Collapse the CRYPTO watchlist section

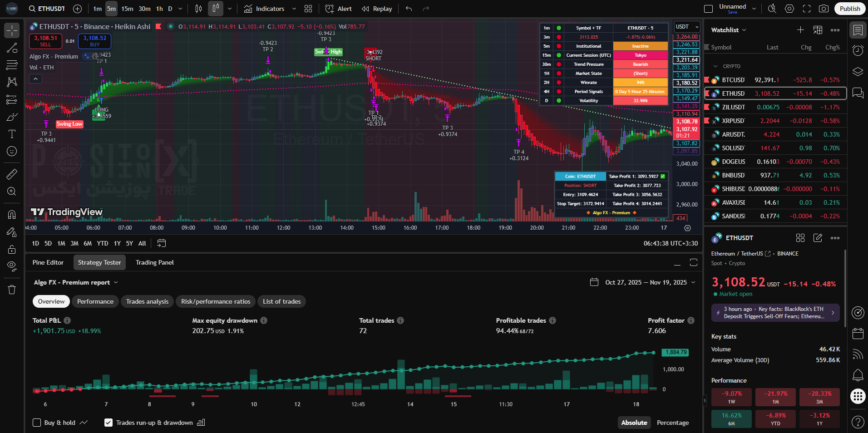pos(716,66)
